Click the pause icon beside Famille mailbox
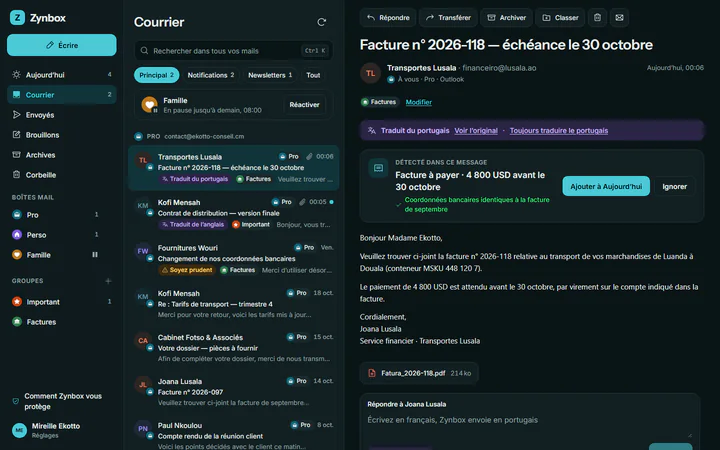This screenshot has height=450, width=720. pos(95,255)
